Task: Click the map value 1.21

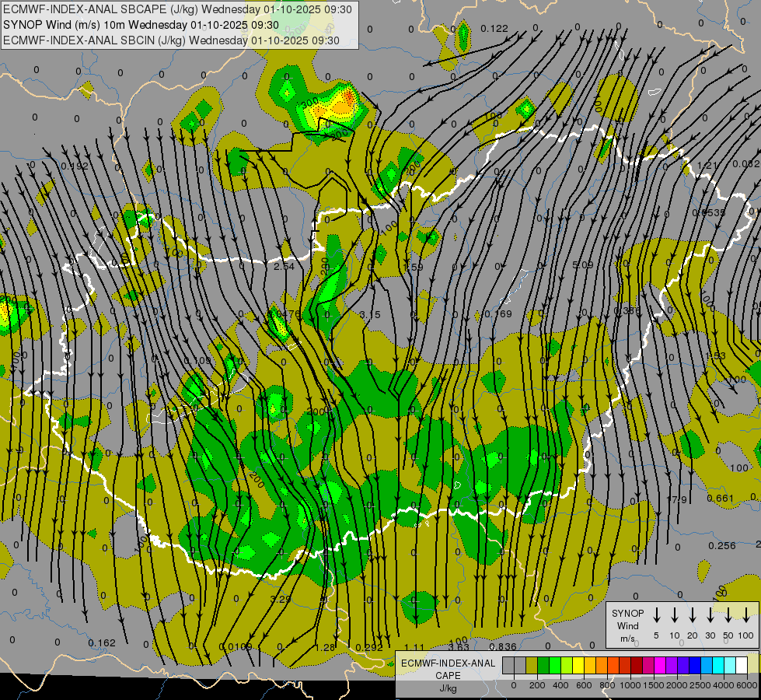Action: [707, 165]
